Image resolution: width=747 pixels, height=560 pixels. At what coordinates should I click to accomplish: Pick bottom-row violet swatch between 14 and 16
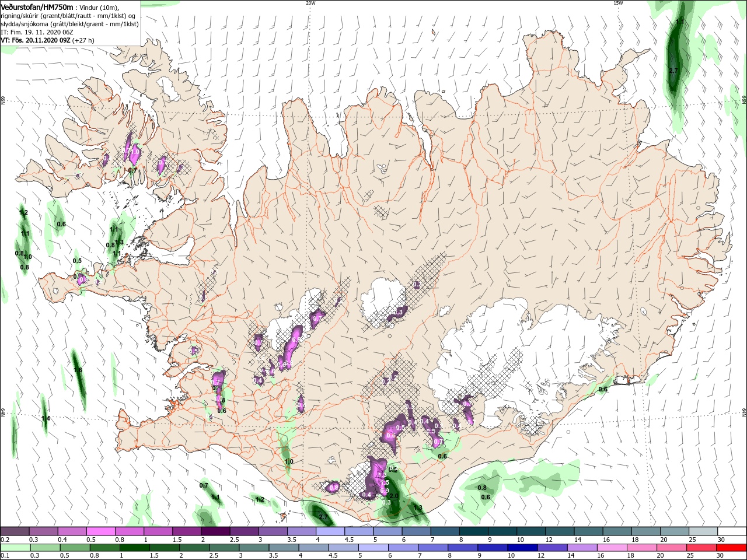click(x=581, y=548)
